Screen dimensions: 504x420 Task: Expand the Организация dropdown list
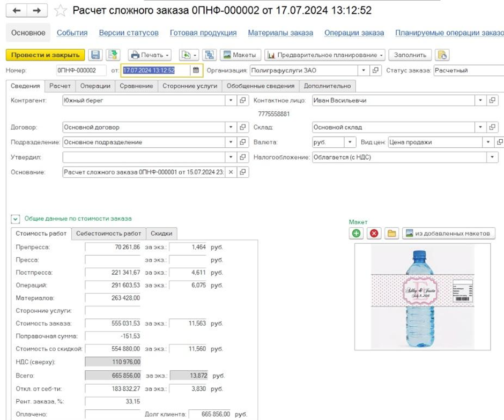point(364,70)
